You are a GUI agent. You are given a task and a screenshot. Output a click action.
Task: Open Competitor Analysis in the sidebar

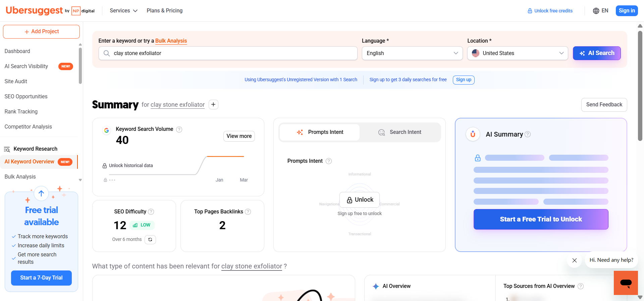click(28, 127)
